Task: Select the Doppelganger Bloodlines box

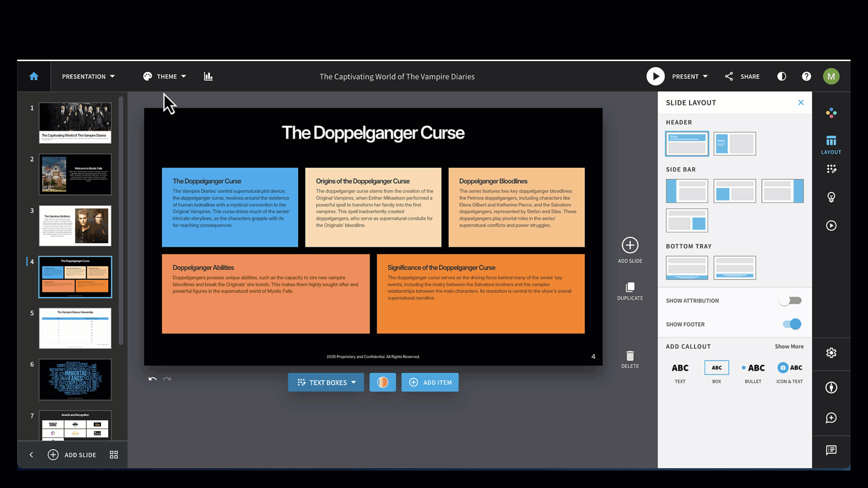Action: (x=516, y=207)
